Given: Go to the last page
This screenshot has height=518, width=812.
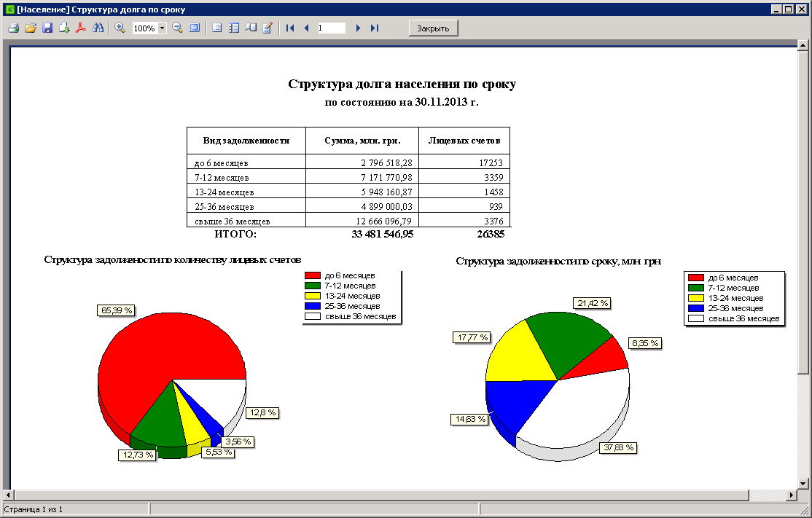Looking at the screenshot, I should coord(375,28).
